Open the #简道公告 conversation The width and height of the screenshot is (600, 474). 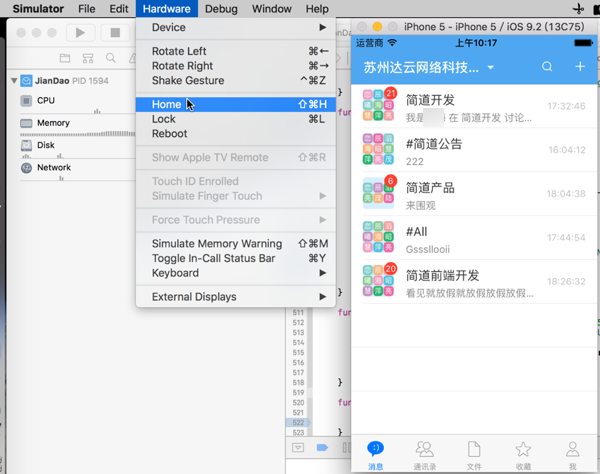tap(474, 150)
